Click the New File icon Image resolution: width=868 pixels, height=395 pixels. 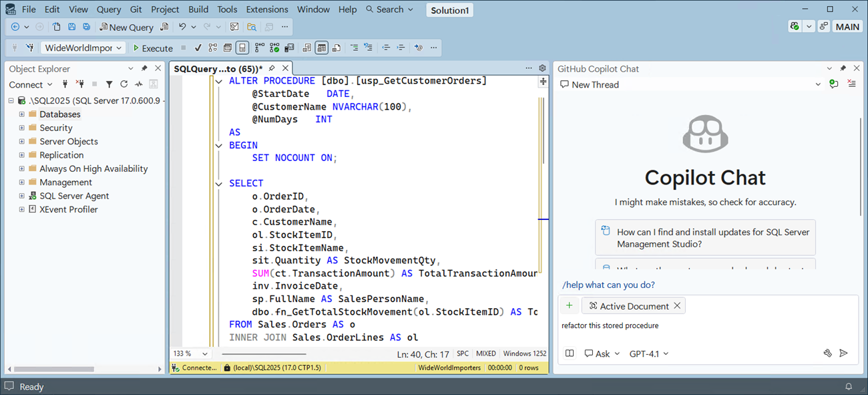pos(57,27)
